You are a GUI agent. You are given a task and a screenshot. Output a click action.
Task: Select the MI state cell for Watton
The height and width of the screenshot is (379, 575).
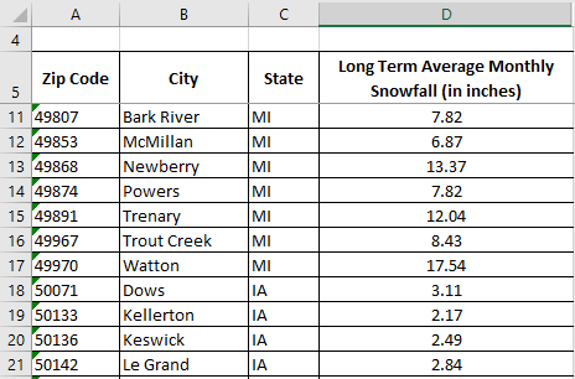pyautogui.click(x=283, y=265)
